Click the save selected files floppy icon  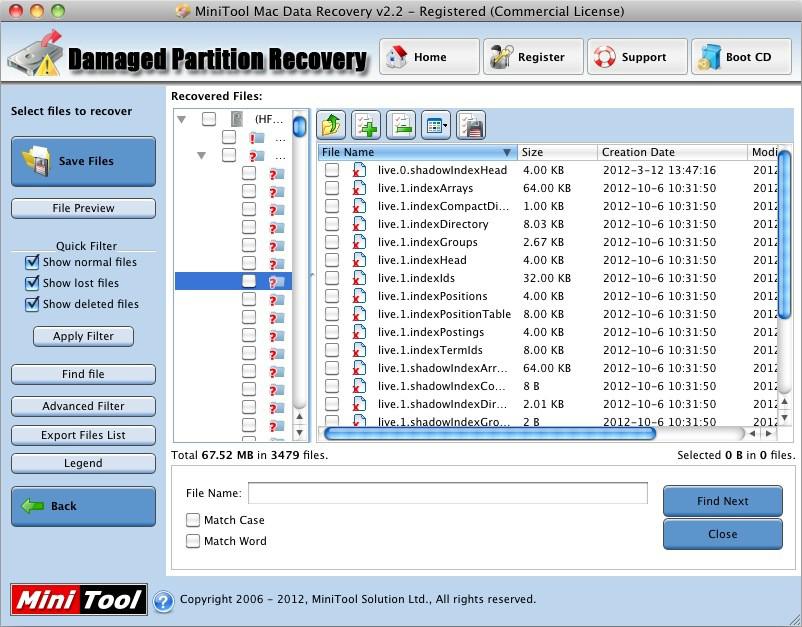pos(471,125)
